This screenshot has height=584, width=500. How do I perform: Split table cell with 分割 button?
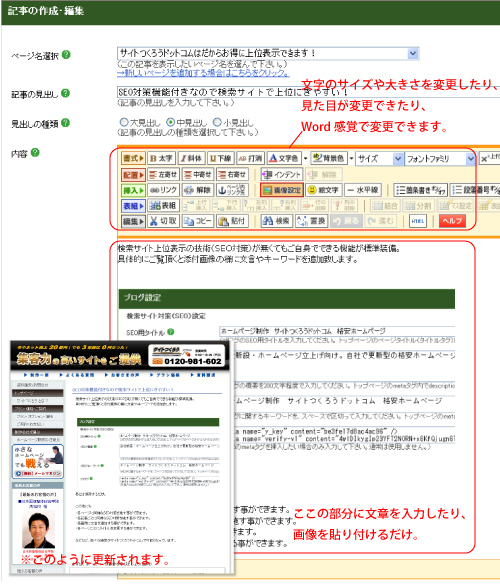click(x=418, y=205)
